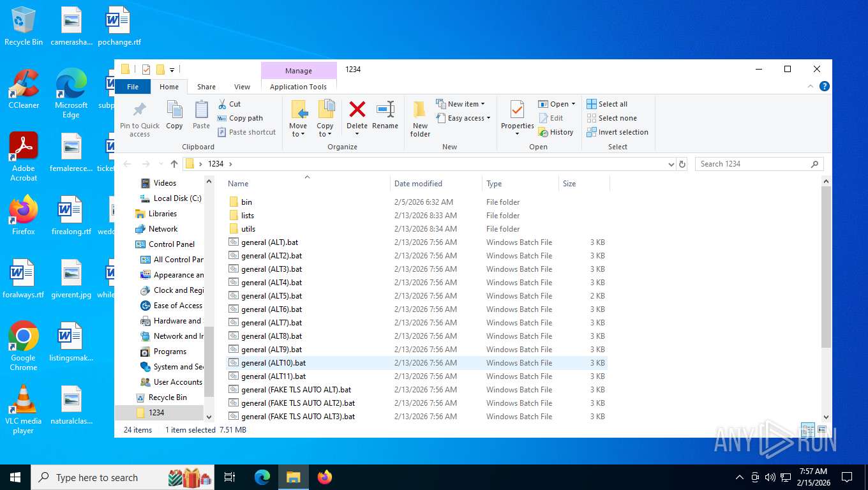Select the utils folder

tap(248, 229)
